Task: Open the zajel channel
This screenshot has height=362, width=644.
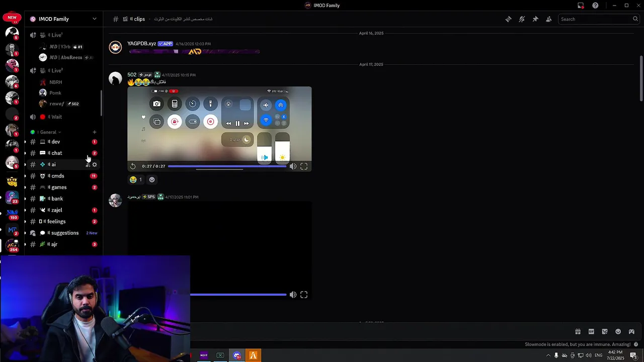Action: (63, 210)
